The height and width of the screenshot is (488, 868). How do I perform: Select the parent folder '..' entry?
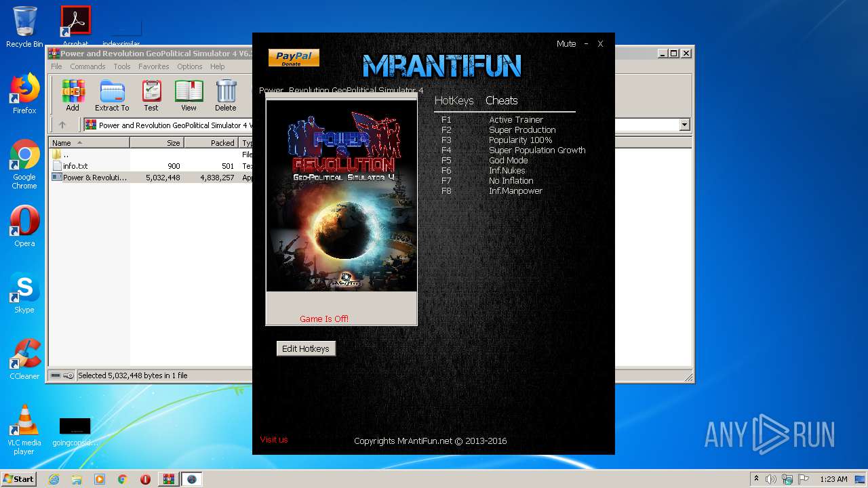[x=61, y=155]
